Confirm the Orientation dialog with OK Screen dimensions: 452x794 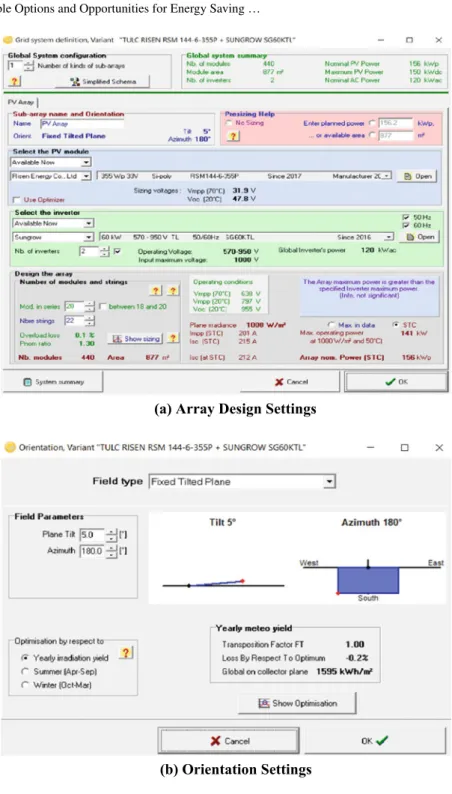(x=376, y=741)
